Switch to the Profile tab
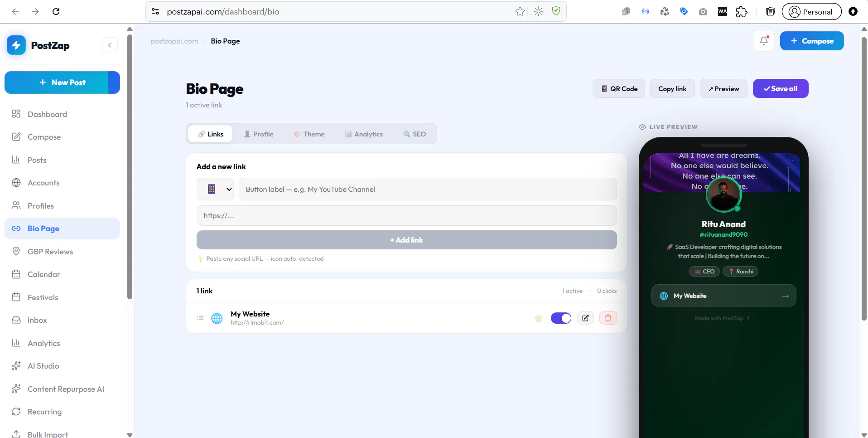 click(x=259, y=134)
